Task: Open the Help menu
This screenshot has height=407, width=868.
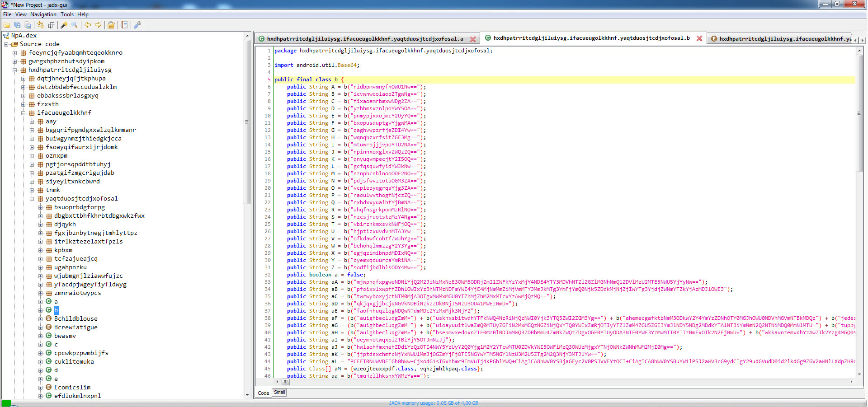Action: (83, 14)
